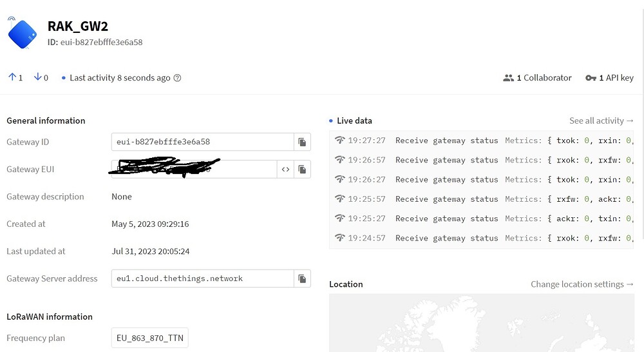
Task: Click the RAK_GW2 gateway icon
Action: (x=22, y=34)
